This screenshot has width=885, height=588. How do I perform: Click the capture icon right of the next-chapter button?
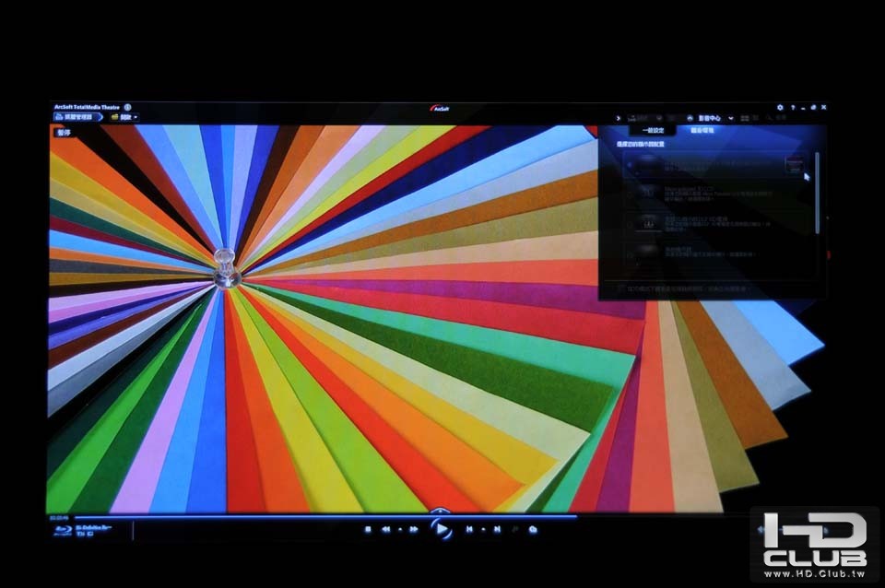pos(532,529)
